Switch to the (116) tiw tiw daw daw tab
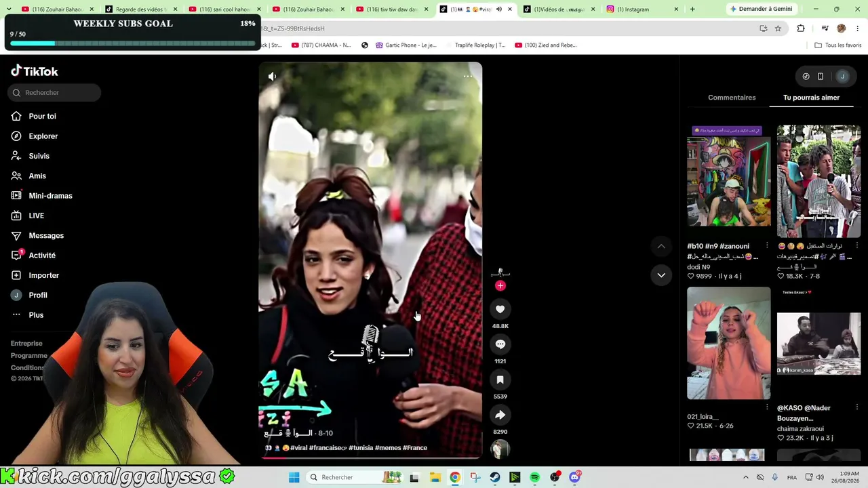 [392, 9]
